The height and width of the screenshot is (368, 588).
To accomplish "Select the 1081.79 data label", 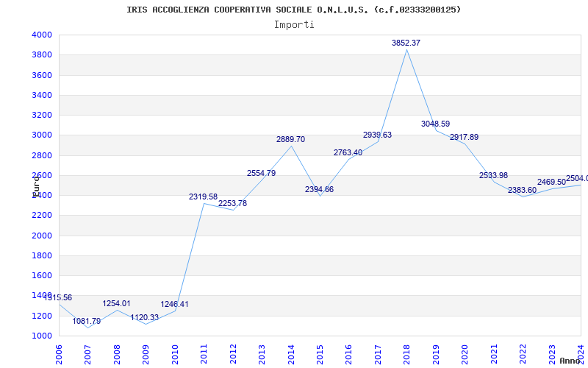I will tap(87, 321).
